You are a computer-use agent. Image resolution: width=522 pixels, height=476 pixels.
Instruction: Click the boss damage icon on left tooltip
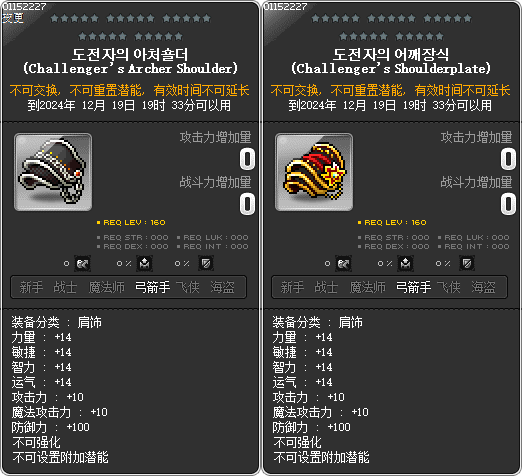pos(82,264)
